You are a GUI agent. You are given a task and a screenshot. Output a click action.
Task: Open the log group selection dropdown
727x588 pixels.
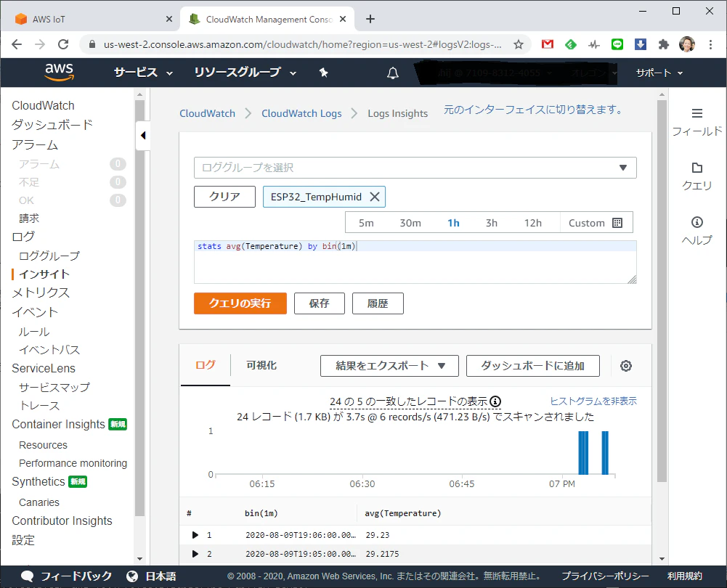pyautogui.click(x=415, y=167)
